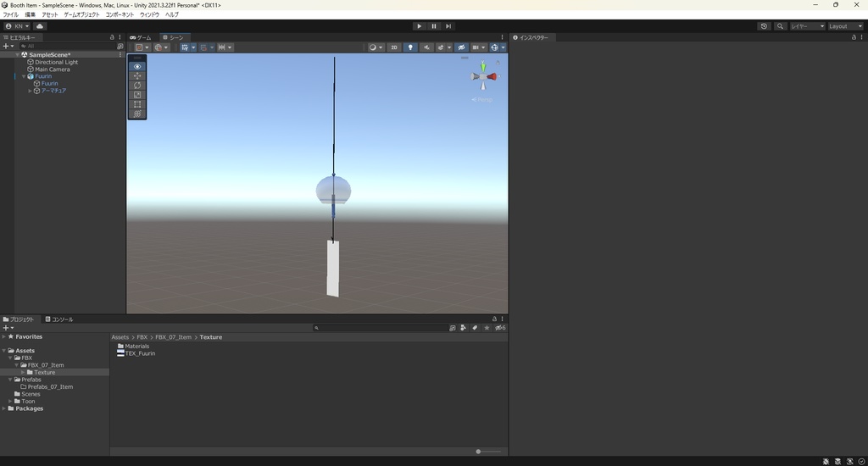The image size is (868, 466).
Task: Toggle Project panel lock icon
Action: (x=494, y=319)
